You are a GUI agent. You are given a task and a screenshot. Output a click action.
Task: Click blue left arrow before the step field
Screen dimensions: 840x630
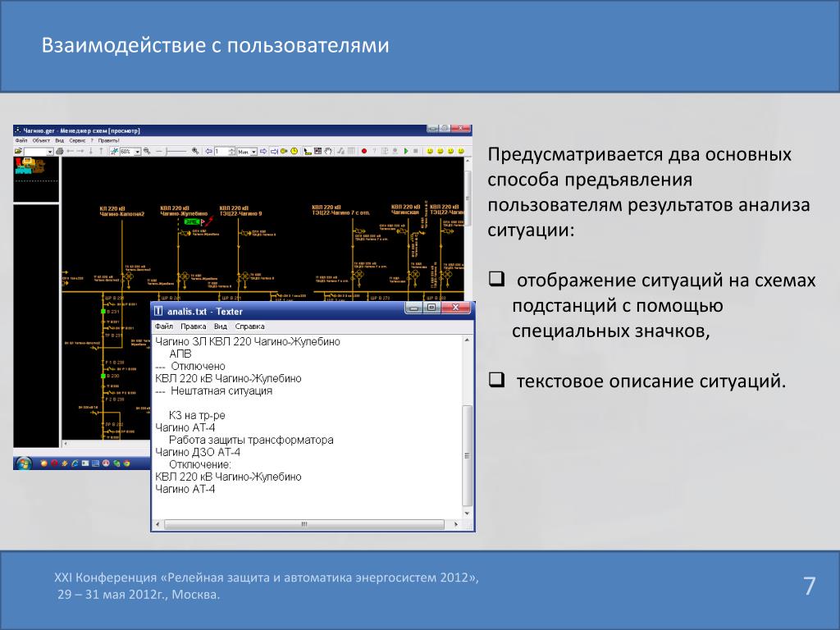[x=209, y=152]
